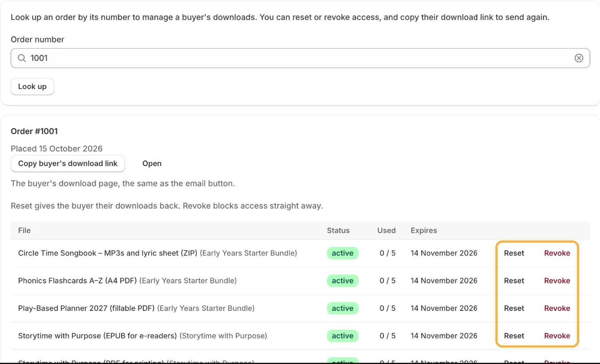This screenshot has height=364, width=600.
Task: Click the "Placed 15 October 2026" text
Action: point(57,148)
